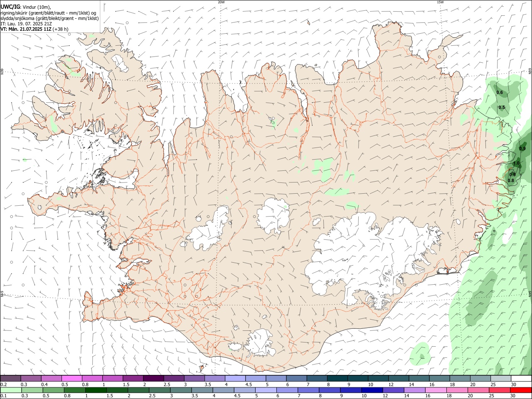532x399 pixels.
Task: Click the 1.0 precipitation value on the map
Action: 516,163
